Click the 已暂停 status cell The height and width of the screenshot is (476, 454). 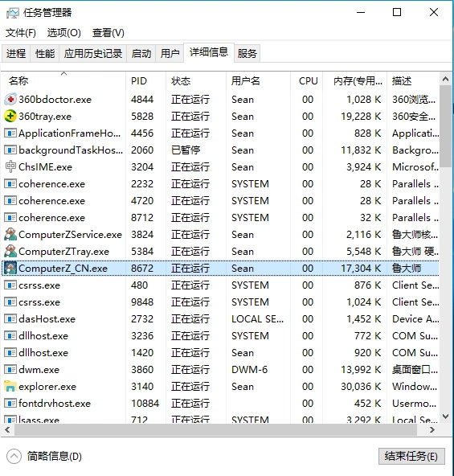tap(186, 150)
